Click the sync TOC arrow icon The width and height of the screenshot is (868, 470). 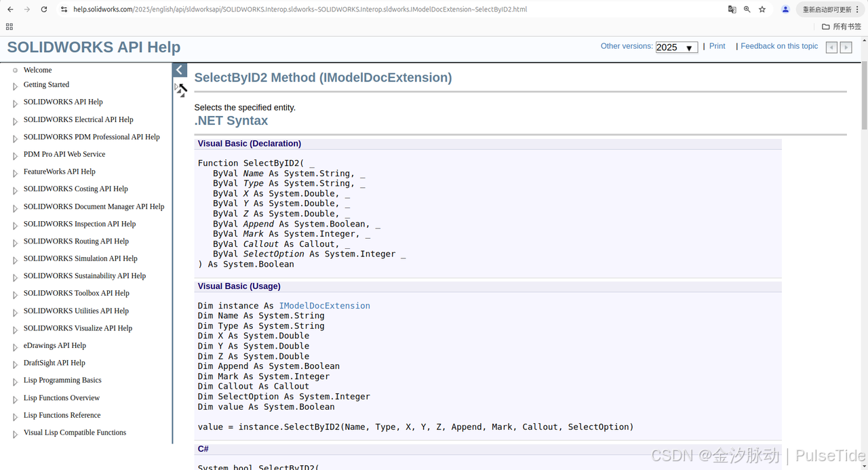pos(181,90)
